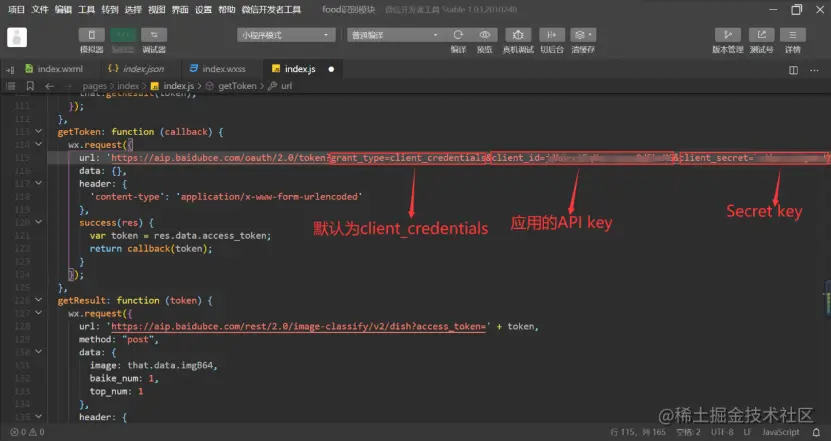
Task: Open the 转到 menu
Action: (110, 10)
